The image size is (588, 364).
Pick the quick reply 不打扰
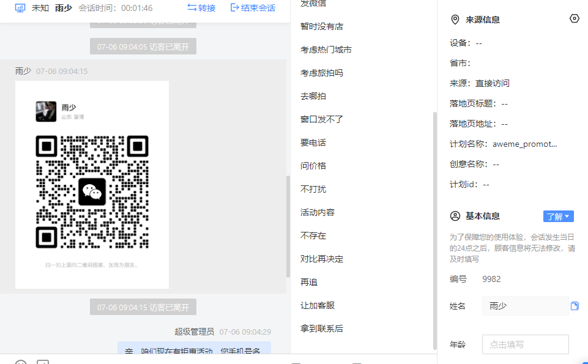pos(313,189)
